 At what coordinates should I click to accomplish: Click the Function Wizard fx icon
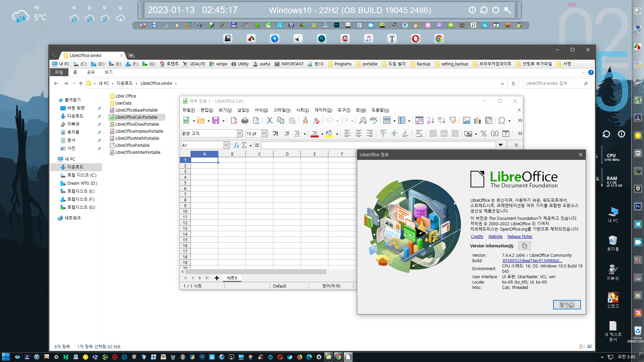236,145
